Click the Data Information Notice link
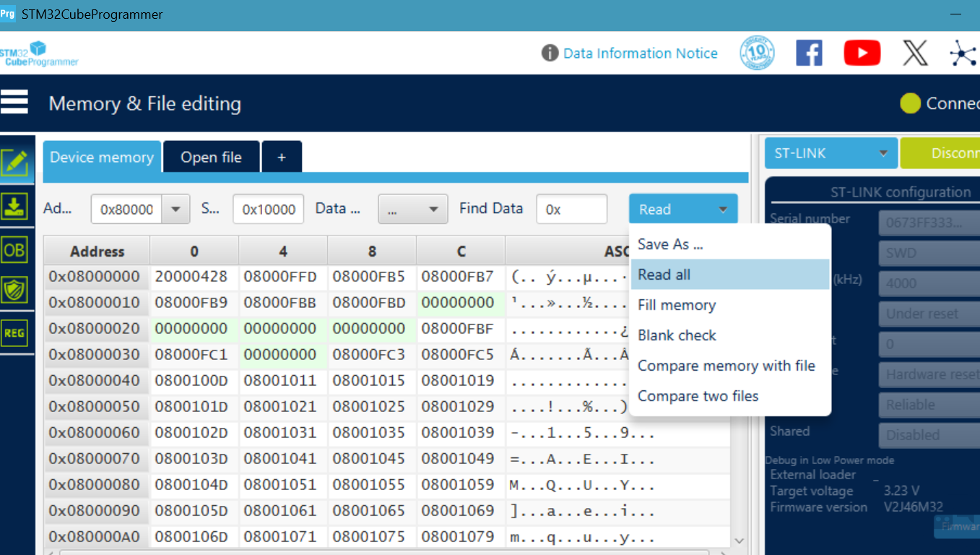 [x=640, y=53]
